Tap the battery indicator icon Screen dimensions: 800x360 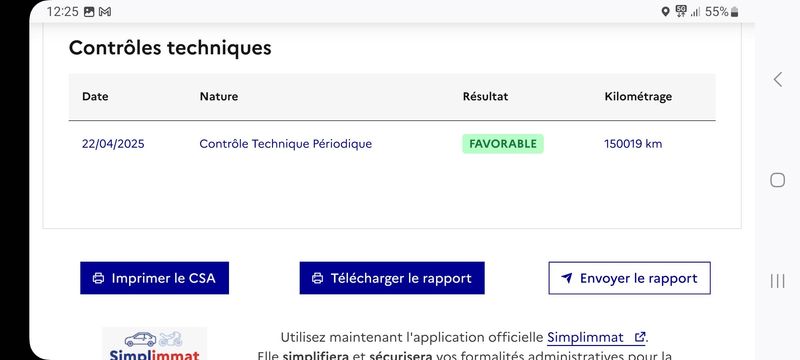(x=734, y=12)
